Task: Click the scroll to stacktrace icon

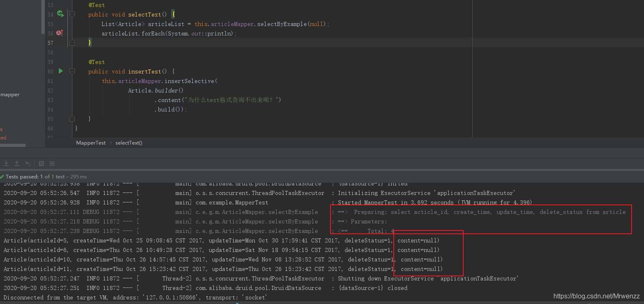Action: 28,164
